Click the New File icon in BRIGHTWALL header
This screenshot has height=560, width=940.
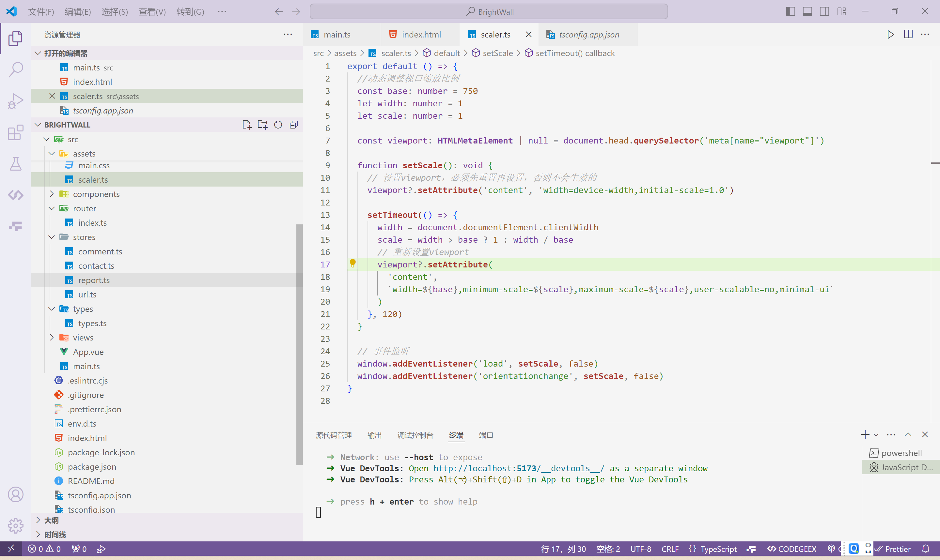coord(246,125)
